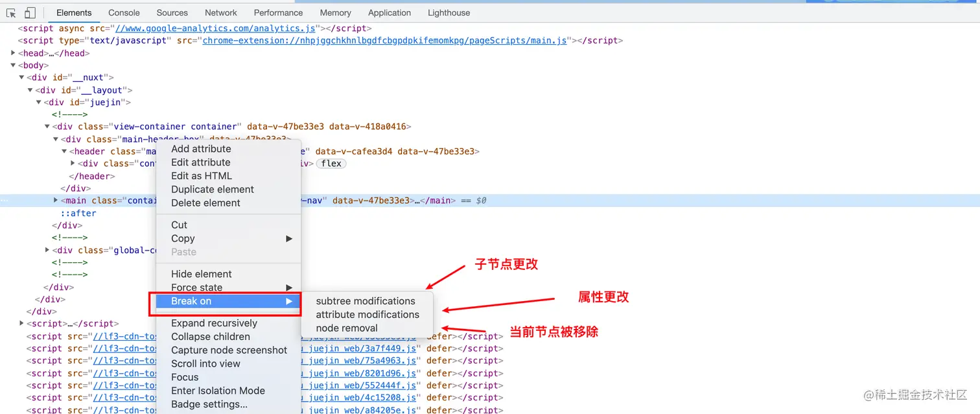Switch to the Elements tab

click(74, 12)
